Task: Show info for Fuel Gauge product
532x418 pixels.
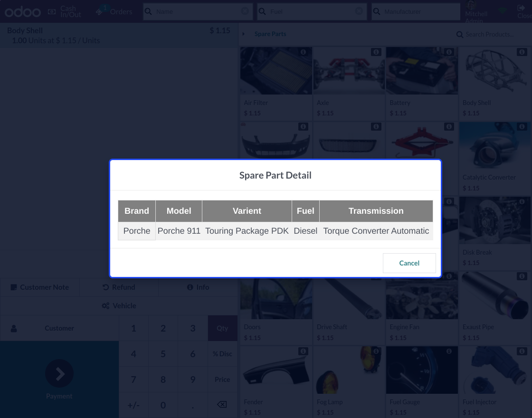Action: pos(449,351)
